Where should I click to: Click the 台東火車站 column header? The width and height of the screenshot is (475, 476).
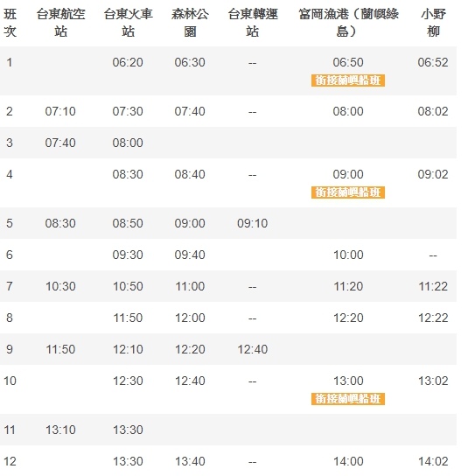pos(128,23)
